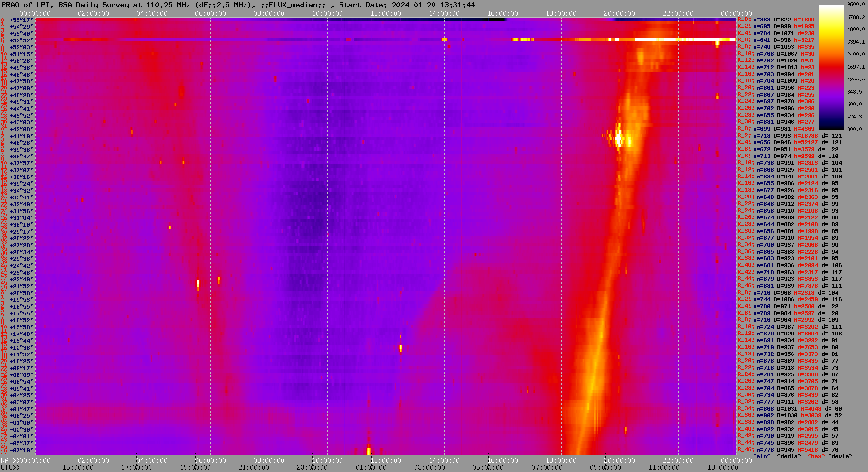Select stats row 'm=868 D=1031 M=4048'
868x472 pixels.
(x=790, y=409)
